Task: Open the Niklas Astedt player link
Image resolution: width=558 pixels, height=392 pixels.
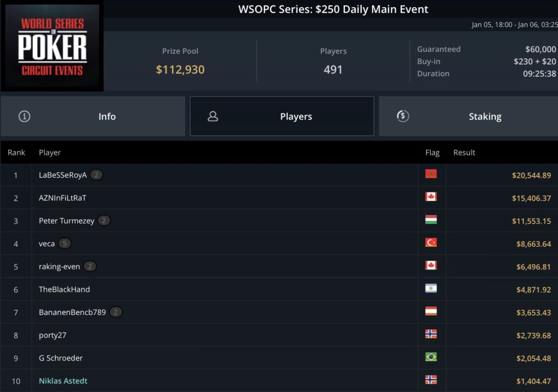Action: [63, 381]
